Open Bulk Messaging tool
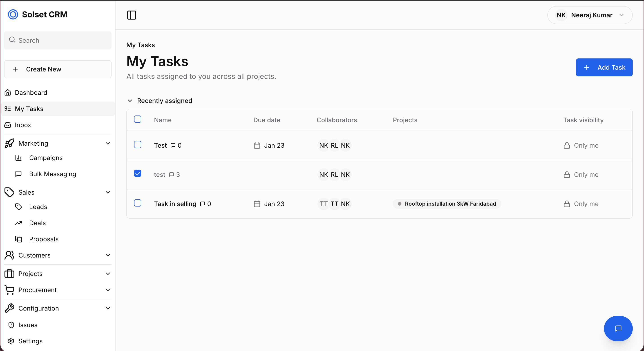The height and width of the screenshot is (351, 644). (52, 174)
